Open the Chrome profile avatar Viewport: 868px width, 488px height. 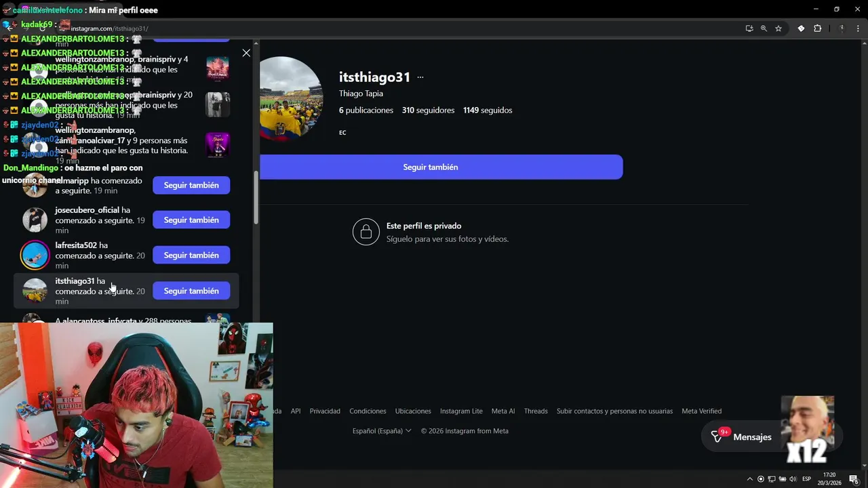click(x=842, y=28)
